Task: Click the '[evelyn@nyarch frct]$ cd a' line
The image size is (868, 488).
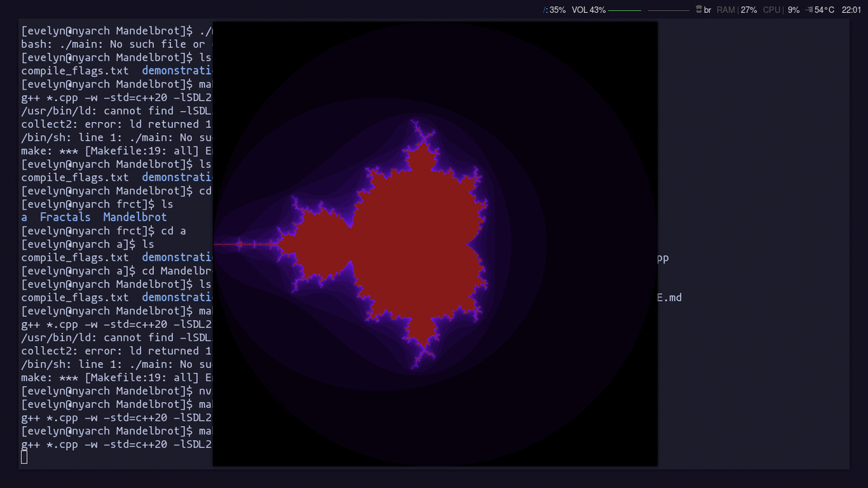Action: click(104, 230)
